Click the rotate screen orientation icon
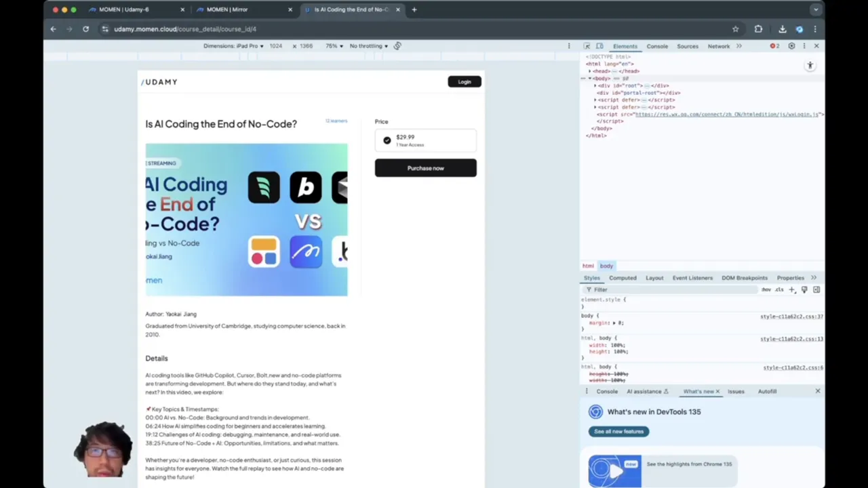 coord(397,46)
